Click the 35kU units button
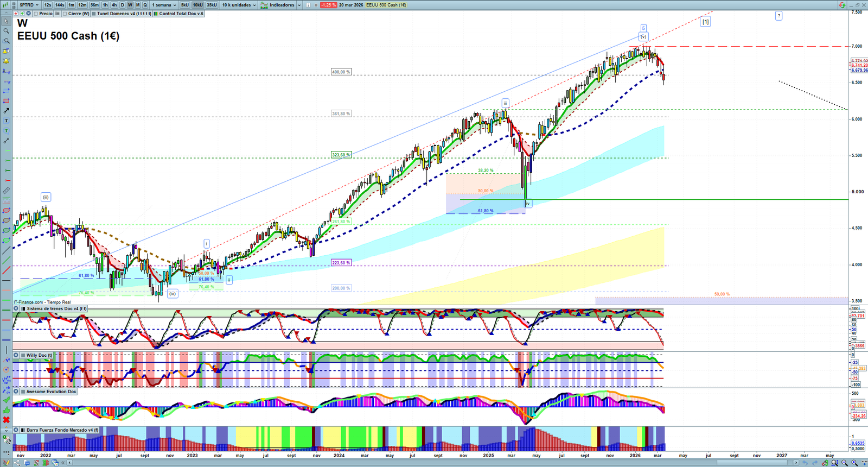Viewport: 868px width, 467px height. pos(212,5)
